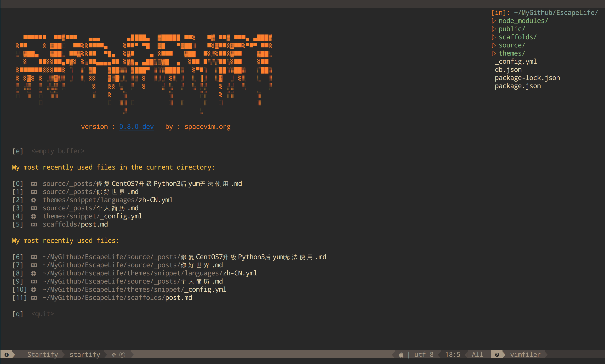Open the CentOS7 Python3 yum post entry [0]
This screenshot has width=605, height=364.
click(127, 184)
